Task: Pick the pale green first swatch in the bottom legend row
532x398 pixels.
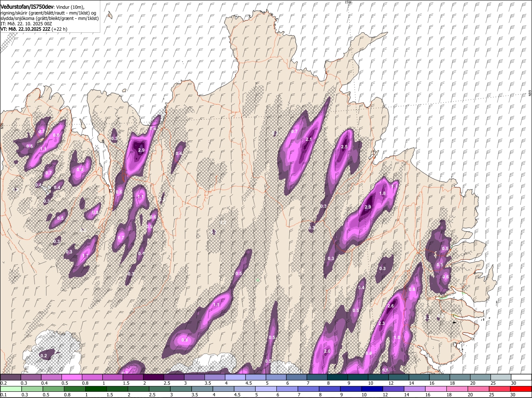Action: pyautogui.click(x=10, y=389)
